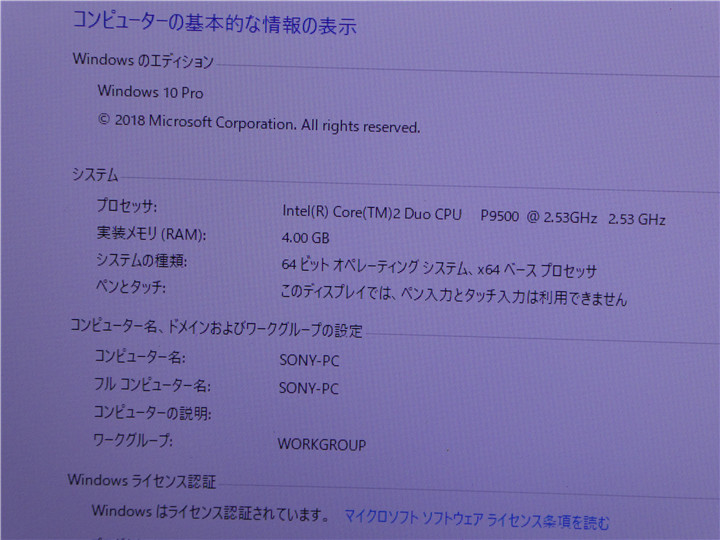Click the 実装メモリ (RAM) label

pos(151,233)
